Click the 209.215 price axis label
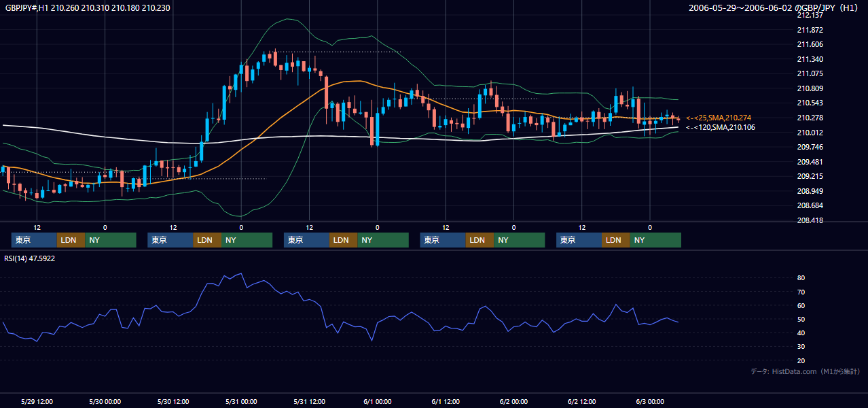Image resolution: width=868 pixels, height=408 pixels. (x=811, y=176)
